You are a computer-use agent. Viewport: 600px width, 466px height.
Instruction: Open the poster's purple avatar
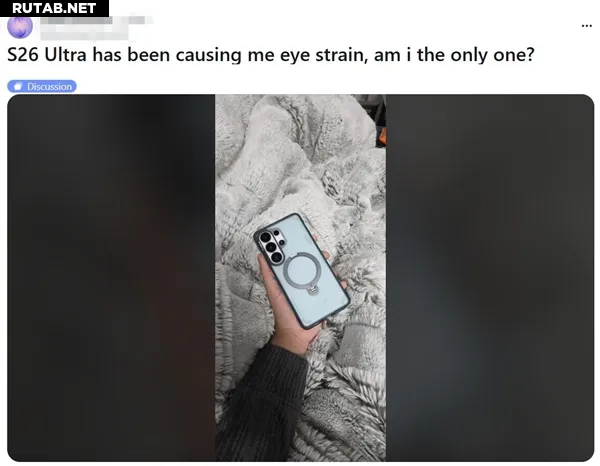click(x=20, y=27)
